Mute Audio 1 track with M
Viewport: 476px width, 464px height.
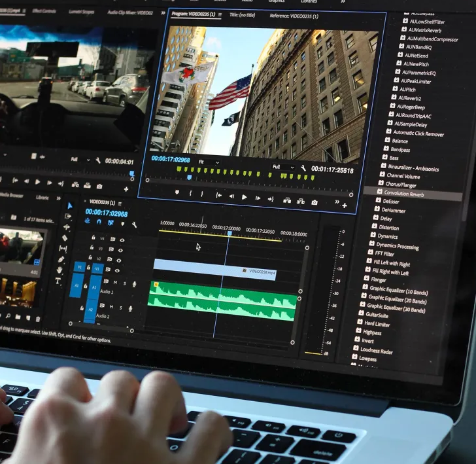[115, 282]
